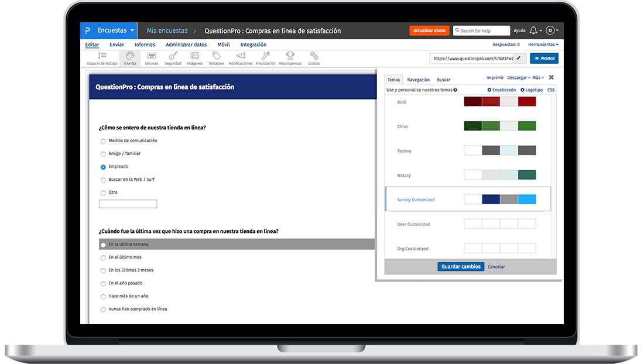Select the Chive theme green palette

pos(500,126)
